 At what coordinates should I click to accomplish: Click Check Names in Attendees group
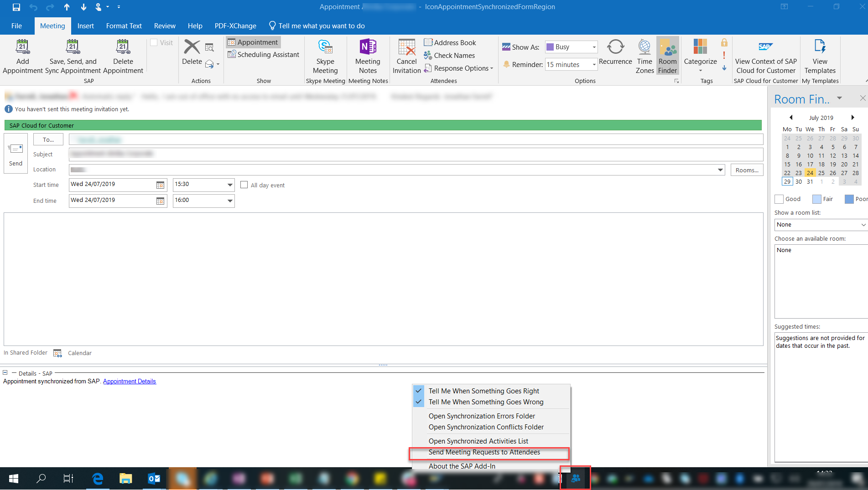(x=449, y=55)
